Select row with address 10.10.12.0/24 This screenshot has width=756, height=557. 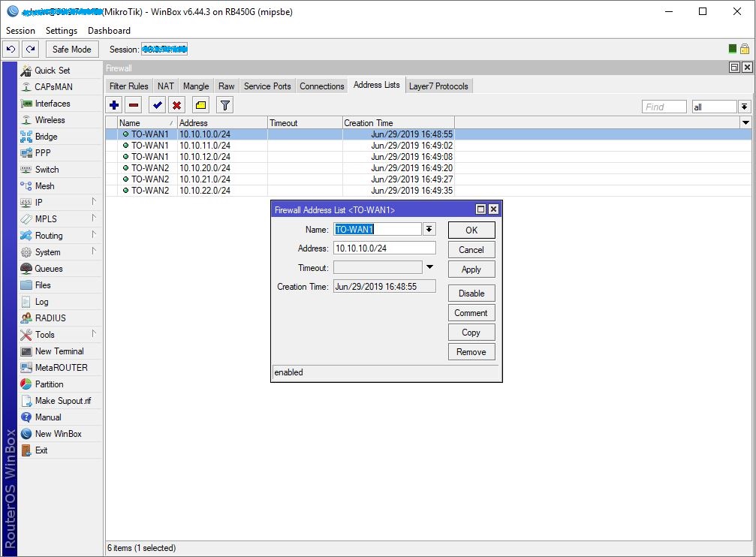coord(429,157)
